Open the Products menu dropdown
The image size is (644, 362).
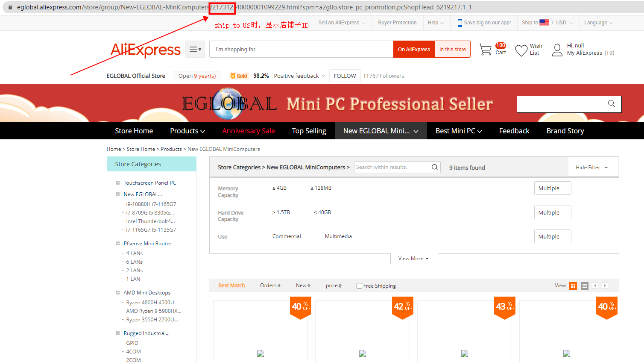click(x=187, y=131)
